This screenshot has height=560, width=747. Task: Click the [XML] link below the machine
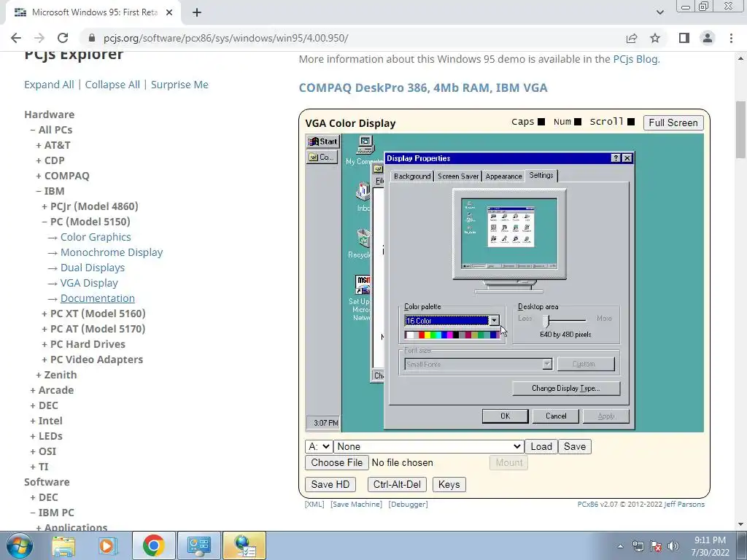tap(314, 505)
